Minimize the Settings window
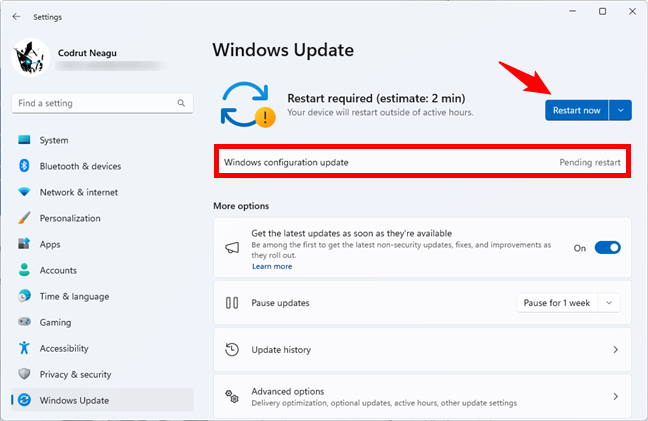Screen dimensions: 648x421 [x=573, y=11]
